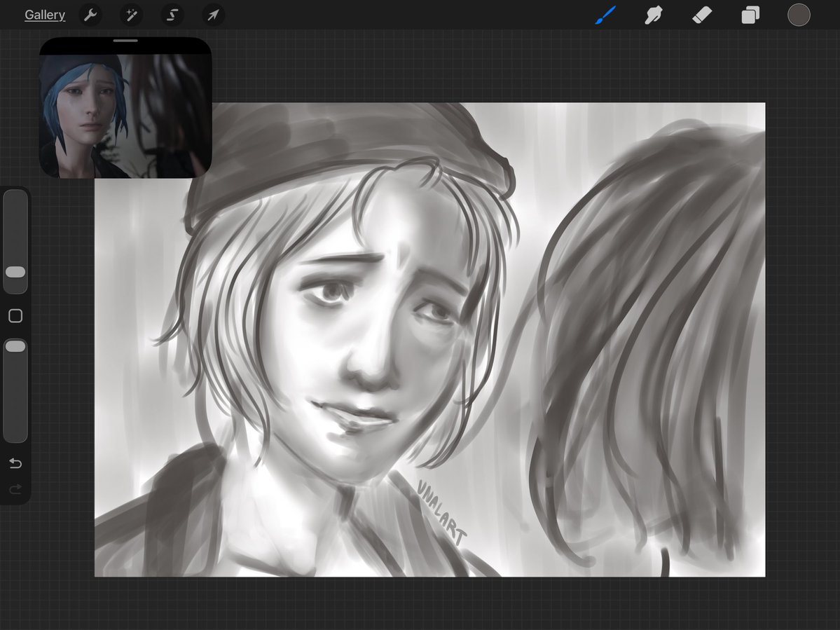The image size is (840, 630).
Task: Select the Smudge tool
Action: tap(654, 15)
